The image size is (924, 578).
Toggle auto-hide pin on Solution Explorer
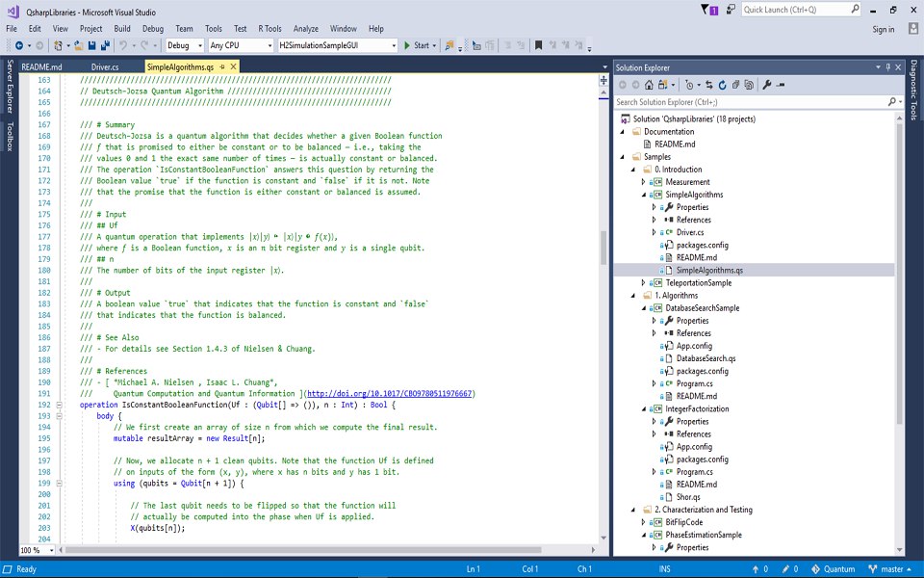point(887,67)
